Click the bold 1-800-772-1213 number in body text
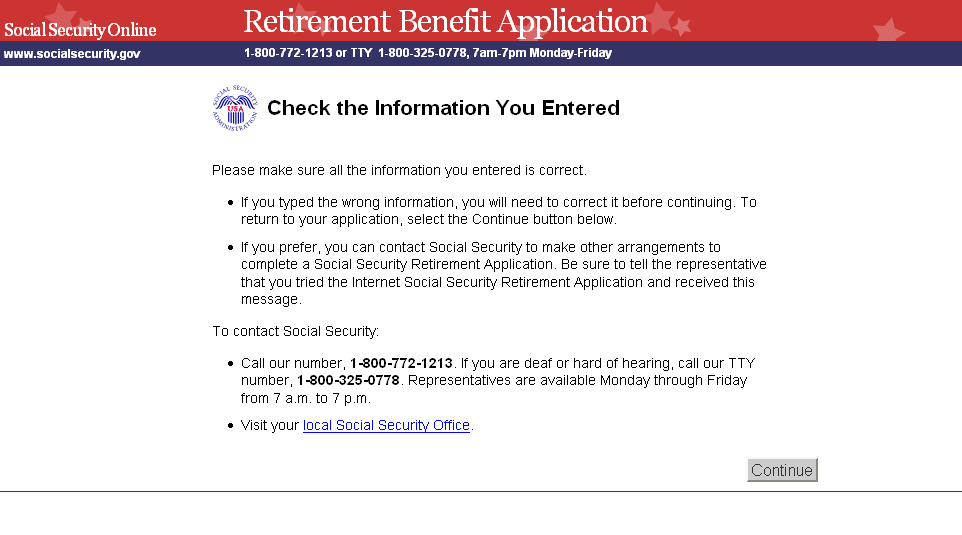The width and height of the screenshot is (962, 535). coord(401,363)
